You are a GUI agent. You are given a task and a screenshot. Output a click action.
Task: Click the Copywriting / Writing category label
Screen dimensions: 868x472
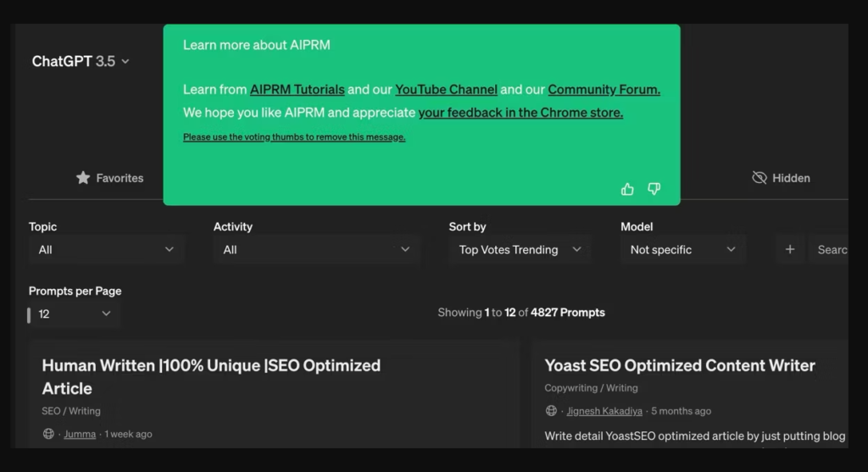click(x=591, y=388)
